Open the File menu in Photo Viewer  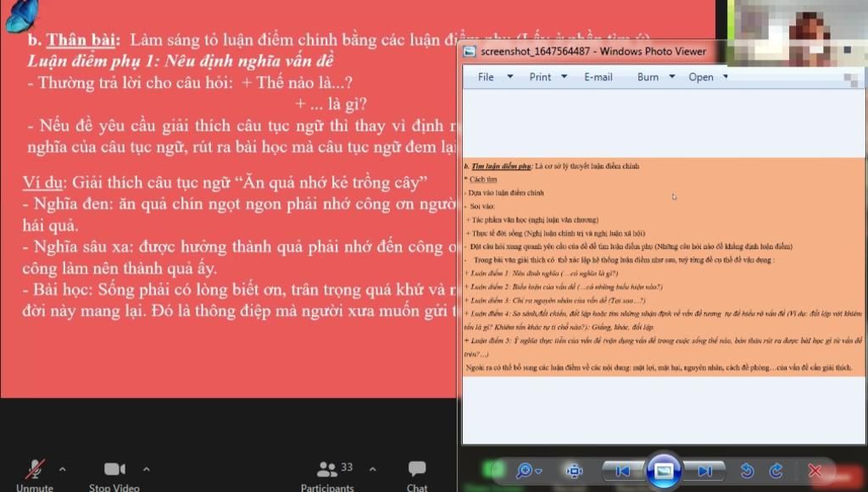coord(486,77)
